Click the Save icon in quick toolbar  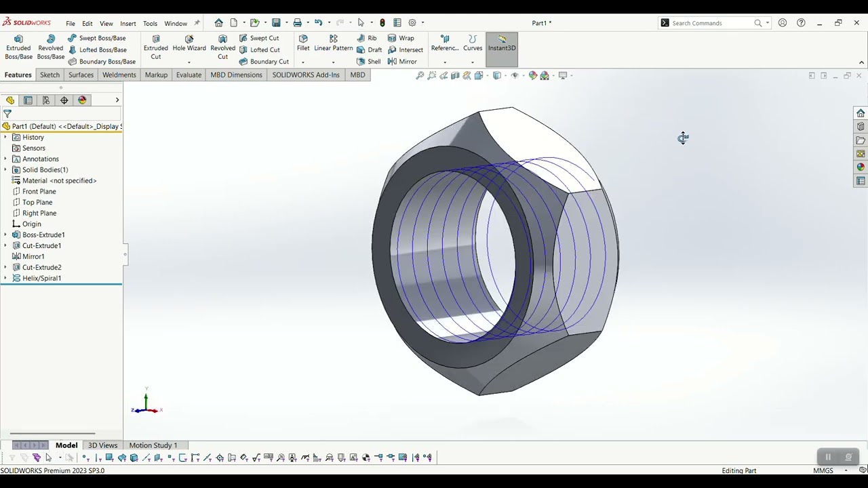coord(276,22)
